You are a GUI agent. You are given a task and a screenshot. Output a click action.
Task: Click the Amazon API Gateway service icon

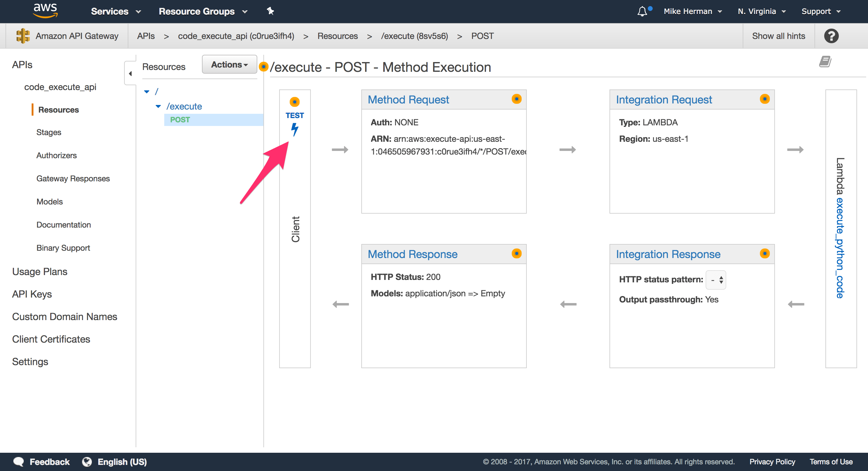[x=22, y=36]
